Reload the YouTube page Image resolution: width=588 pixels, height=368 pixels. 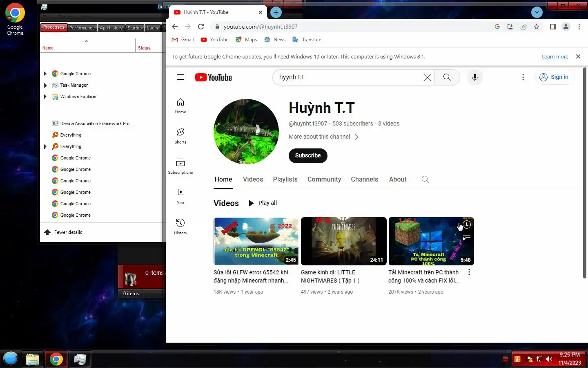(x=201, y=27)
